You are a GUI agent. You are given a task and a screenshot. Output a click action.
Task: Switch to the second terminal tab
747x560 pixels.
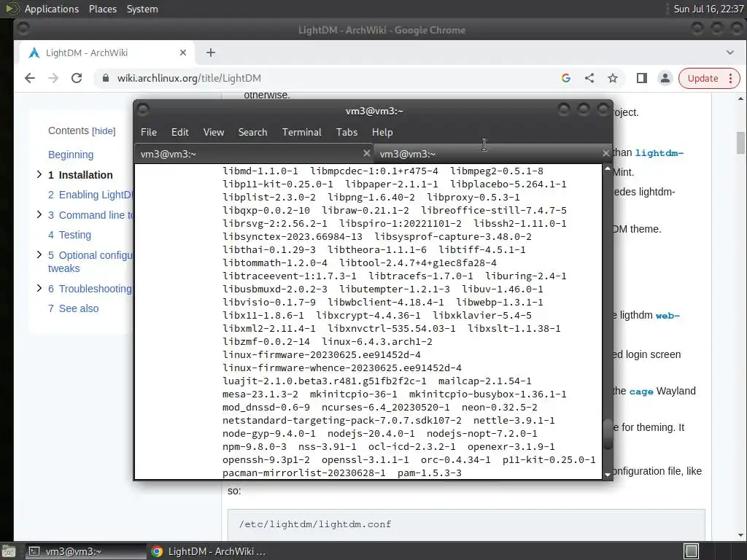[x=492, y=154]
